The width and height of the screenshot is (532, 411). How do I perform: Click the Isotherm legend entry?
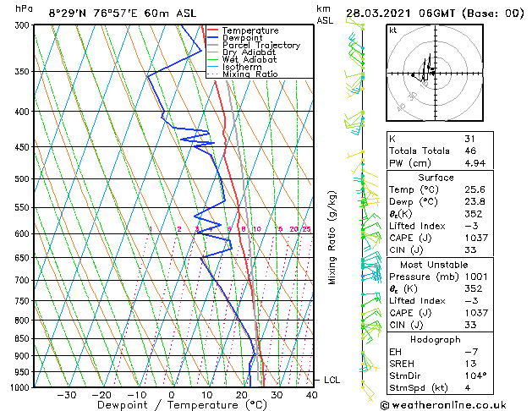[235, 67]
